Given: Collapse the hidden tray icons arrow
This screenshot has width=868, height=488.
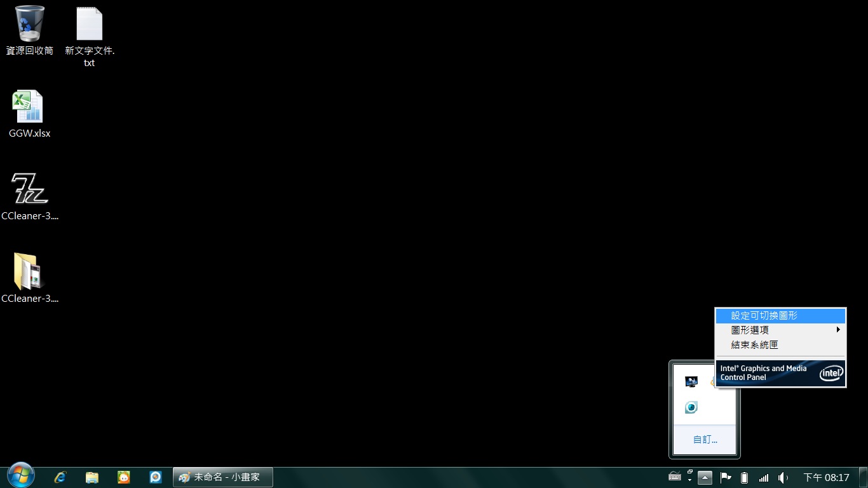Looking at the screenshot, I should click(x=705, y=477).
